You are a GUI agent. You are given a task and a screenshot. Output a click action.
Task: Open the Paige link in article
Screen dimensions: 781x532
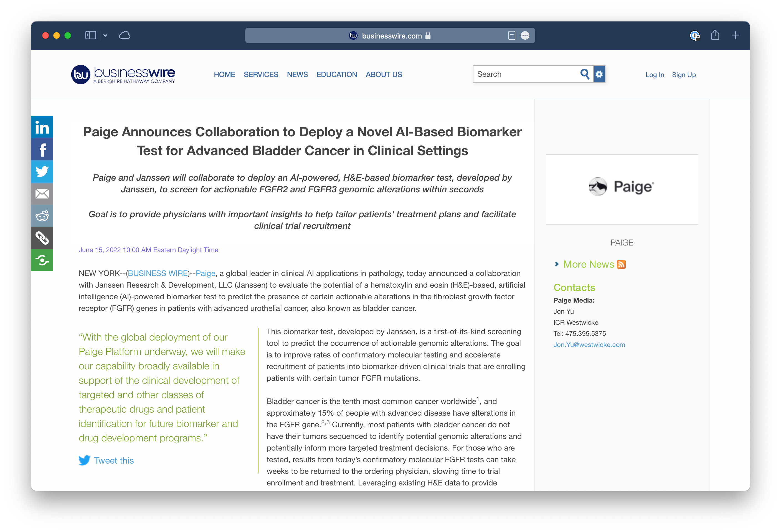tap(205, 273)
